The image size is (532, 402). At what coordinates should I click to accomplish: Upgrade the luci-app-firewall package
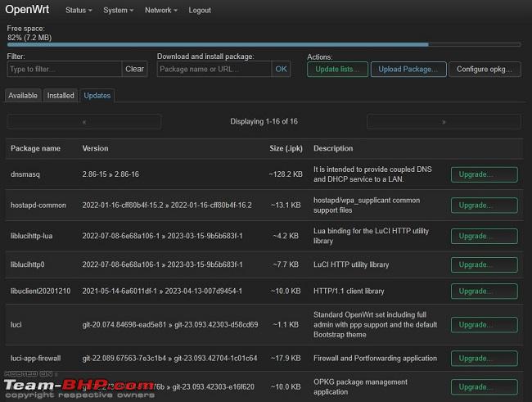click(x=485, y=359)
